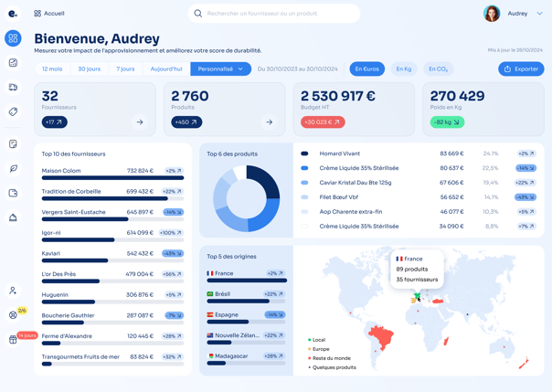552x392 pixels.
Task: Select the 30 jours period tab
Action: (90, 69)
